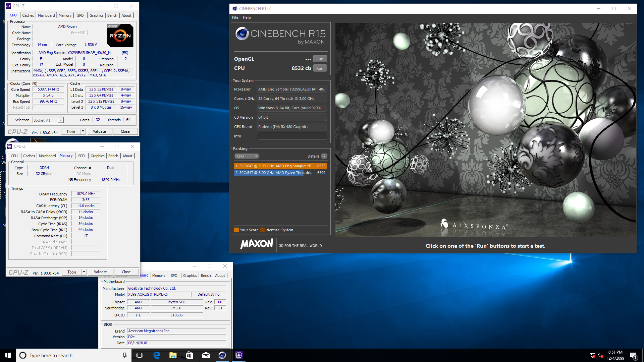Click Validate in the CPU-Z Memory window
Viewport: 644px width, 362px height.
pyautogui.click(x=100, y=272)
